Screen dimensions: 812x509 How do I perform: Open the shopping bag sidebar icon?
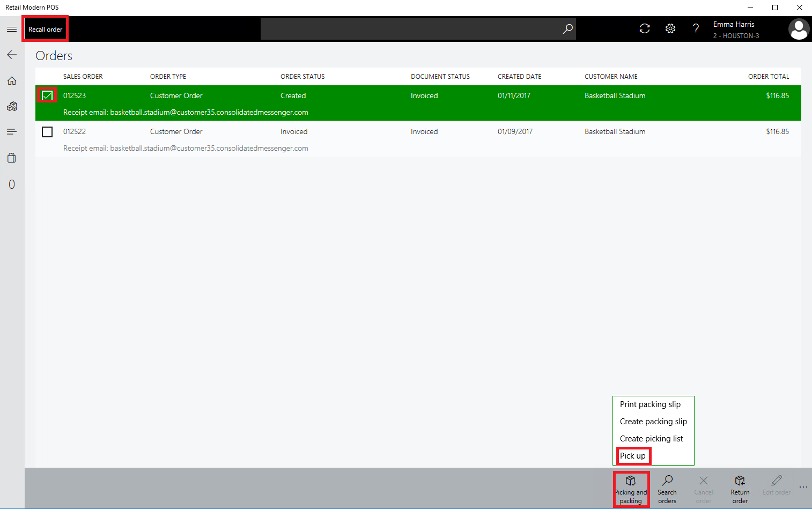click(x=12, y=158)
